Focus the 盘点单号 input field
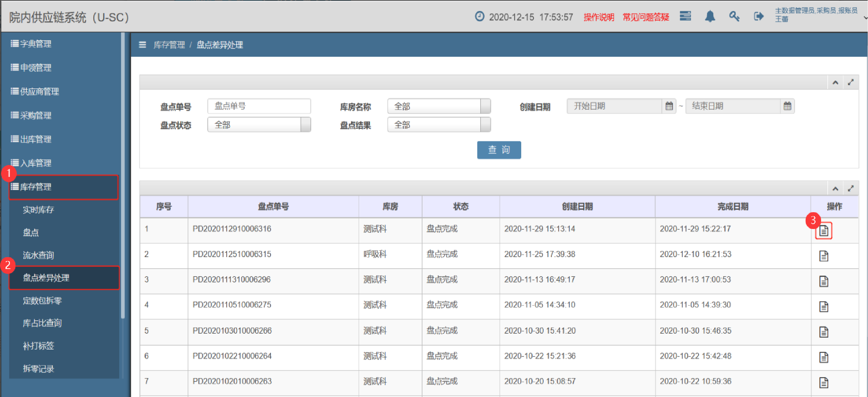The width and height of the screenshot is (868, 397). [x=259, y=106]
